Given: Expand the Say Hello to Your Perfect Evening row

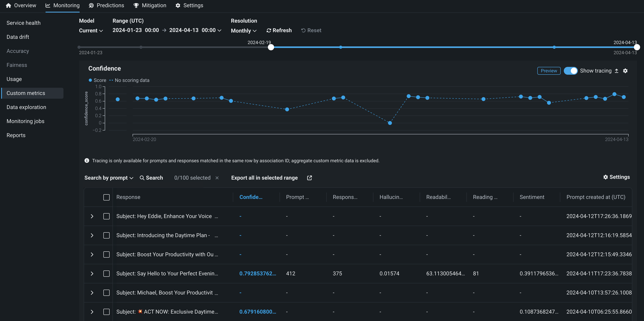Looking at the screenshot, I should pyautogui.click(x=92, y=273).
